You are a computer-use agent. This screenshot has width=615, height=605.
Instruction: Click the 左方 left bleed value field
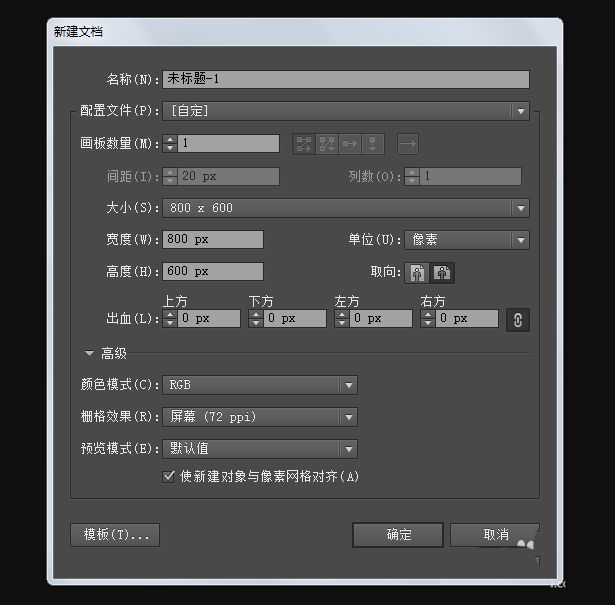click(380, 318)
